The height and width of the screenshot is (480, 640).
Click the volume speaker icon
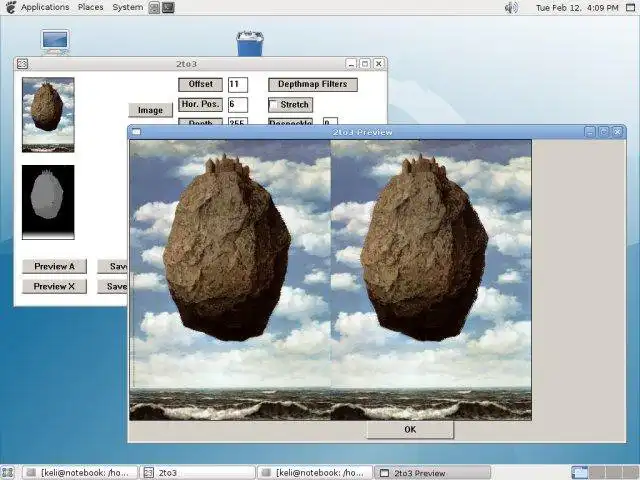pyautogui.click(x=512, y=7)
